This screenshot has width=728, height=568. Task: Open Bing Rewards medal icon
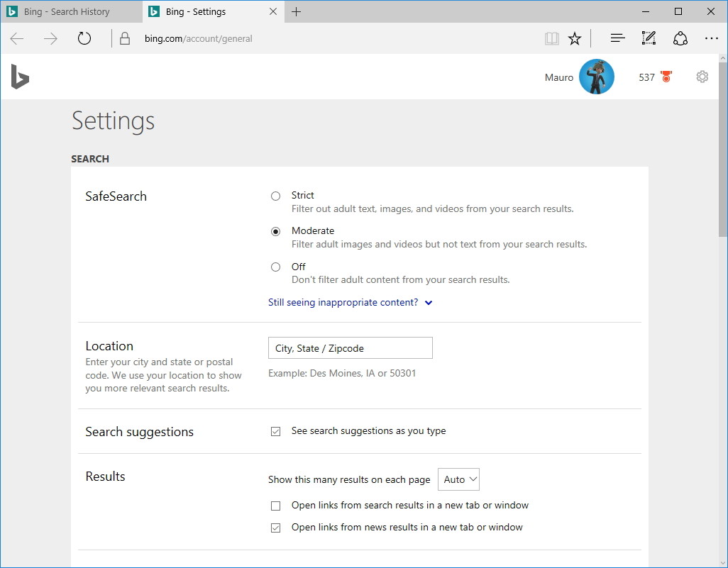664,77
